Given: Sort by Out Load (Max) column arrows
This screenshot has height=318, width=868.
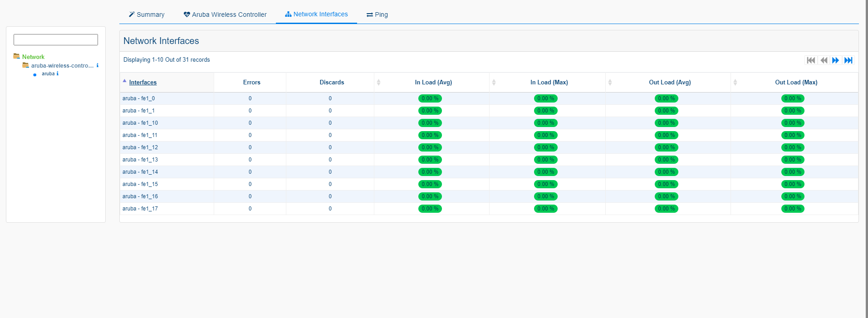Looking at the screenshot, I should [735, 83].
